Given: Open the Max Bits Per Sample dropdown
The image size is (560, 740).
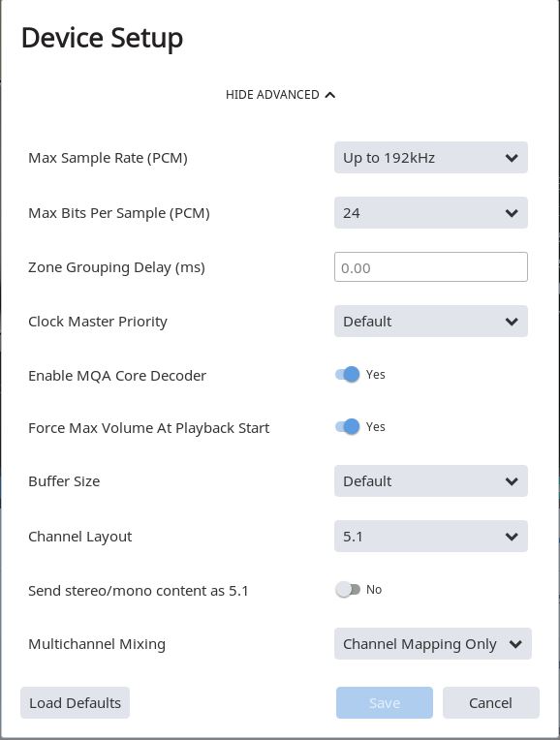Looking at the screenshot, I should (x=430, y=213).
